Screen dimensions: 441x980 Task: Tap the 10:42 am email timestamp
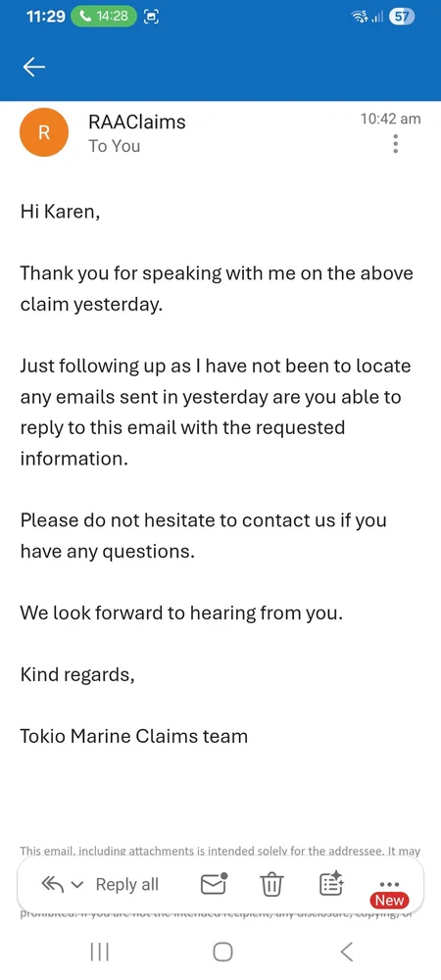pos(390,119)
